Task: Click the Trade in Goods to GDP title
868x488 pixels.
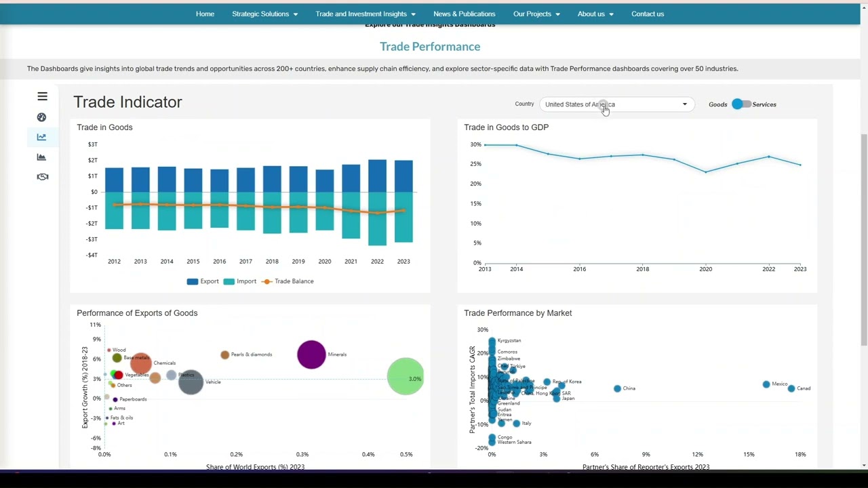Action: 506,127
